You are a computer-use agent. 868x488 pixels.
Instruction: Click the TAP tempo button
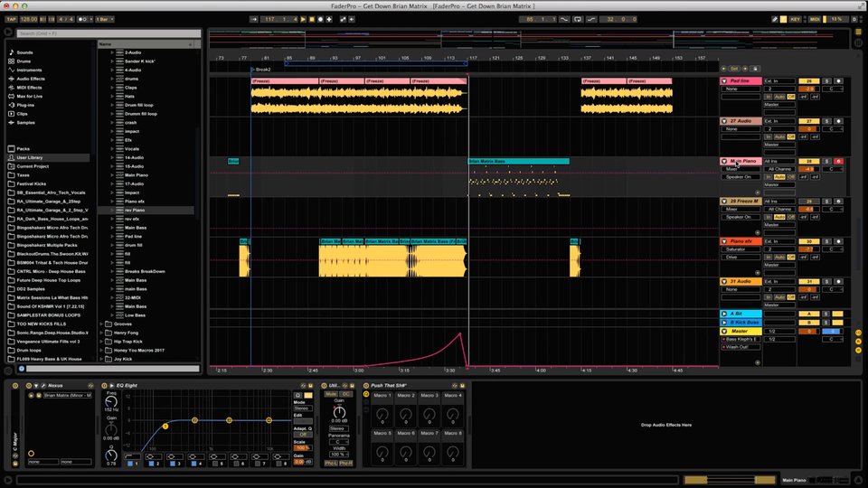click(x=11, y=19)
